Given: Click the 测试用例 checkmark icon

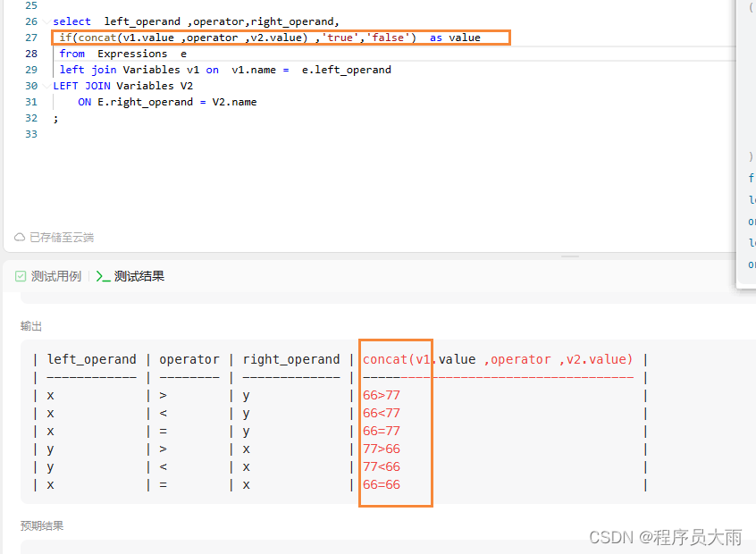Looking at the screenshot, I should click(x=21, y=276).
